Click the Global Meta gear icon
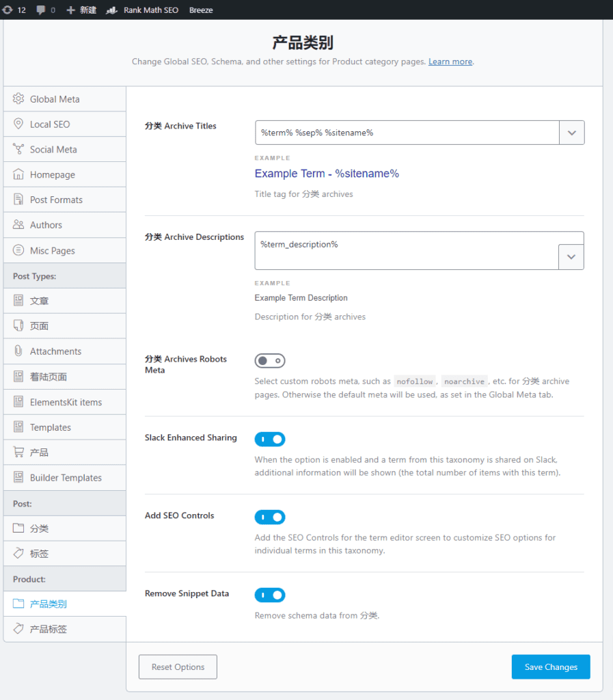 pyautogui.click(x=18, y=98)
